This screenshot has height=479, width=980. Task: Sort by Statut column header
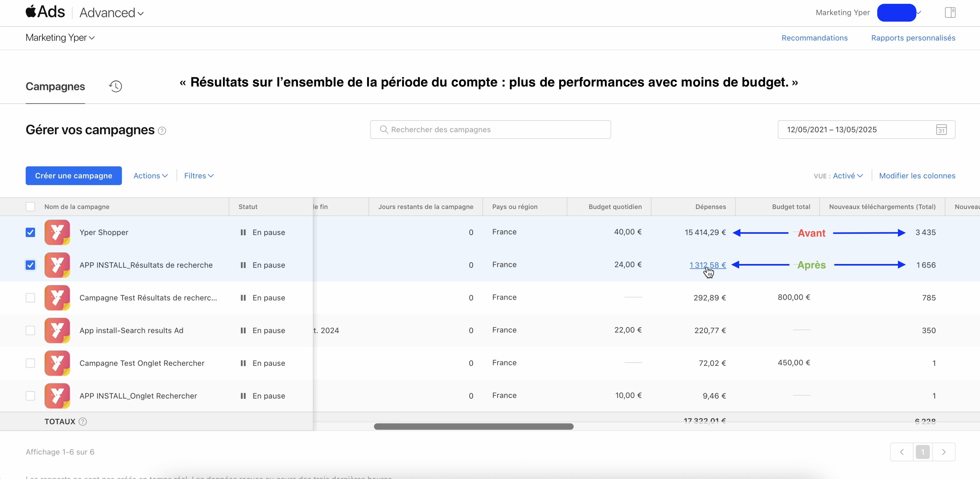point(248,206)
